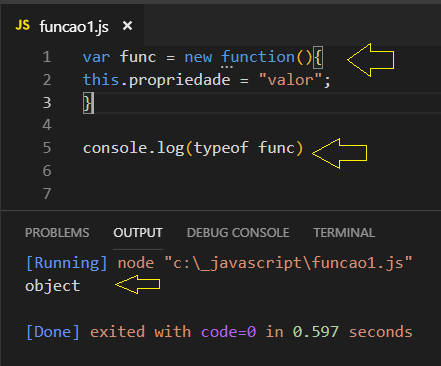Click 'typeof' in the console.log line
The width and height of the screenshot is (441, 366).
tap(221, 148)
